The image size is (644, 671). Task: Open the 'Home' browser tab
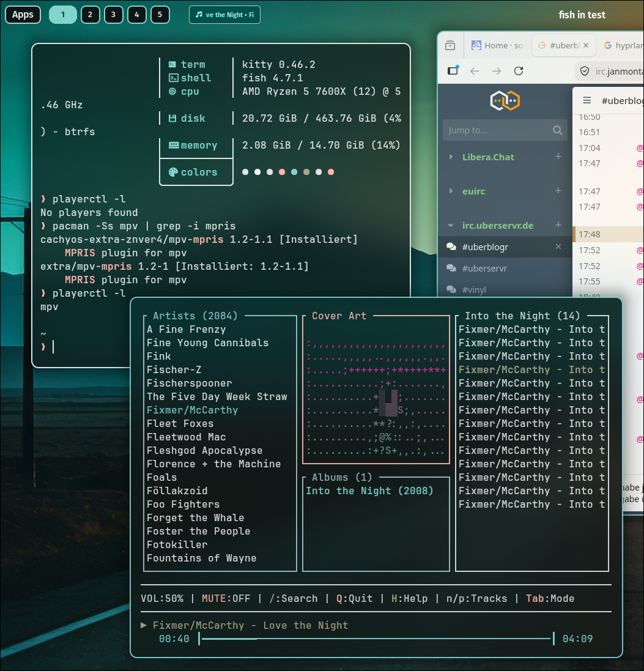[x=497, y=45]
